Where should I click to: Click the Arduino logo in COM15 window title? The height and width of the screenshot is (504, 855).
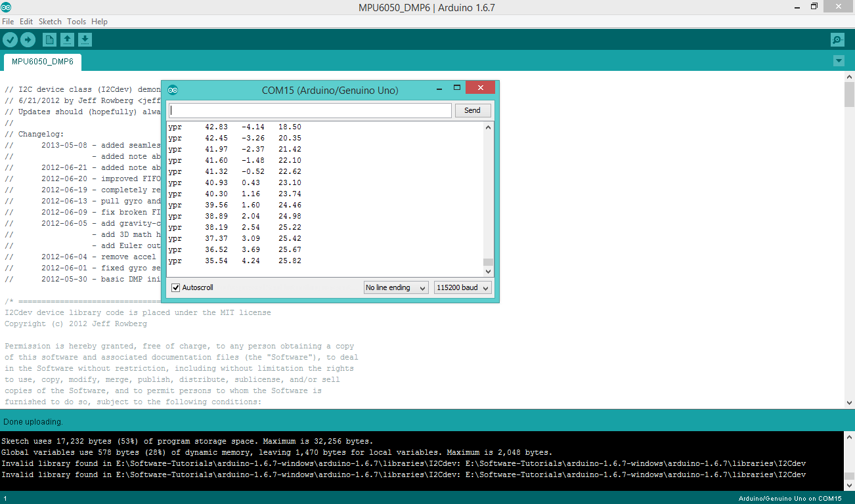click(x=172, y=90)
